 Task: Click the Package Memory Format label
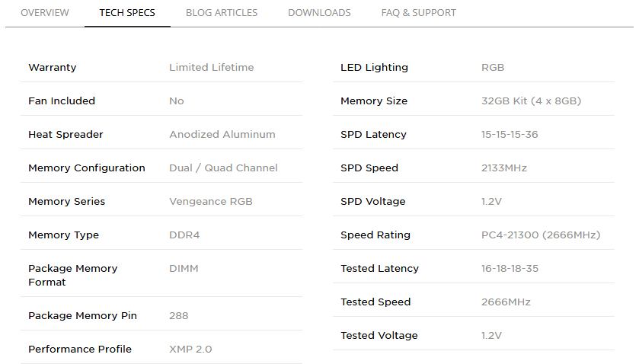coord(73,275)
